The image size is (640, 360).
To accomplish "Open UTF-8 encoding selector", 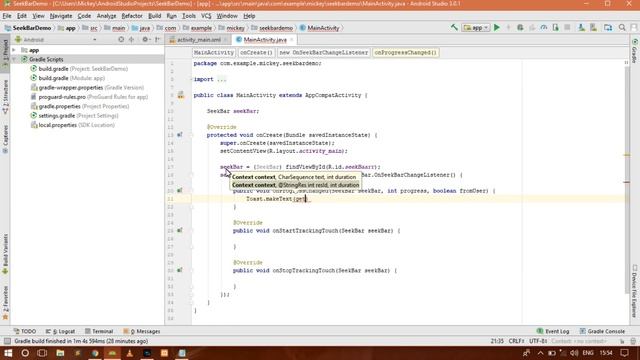I will click(x=538, y=341).
